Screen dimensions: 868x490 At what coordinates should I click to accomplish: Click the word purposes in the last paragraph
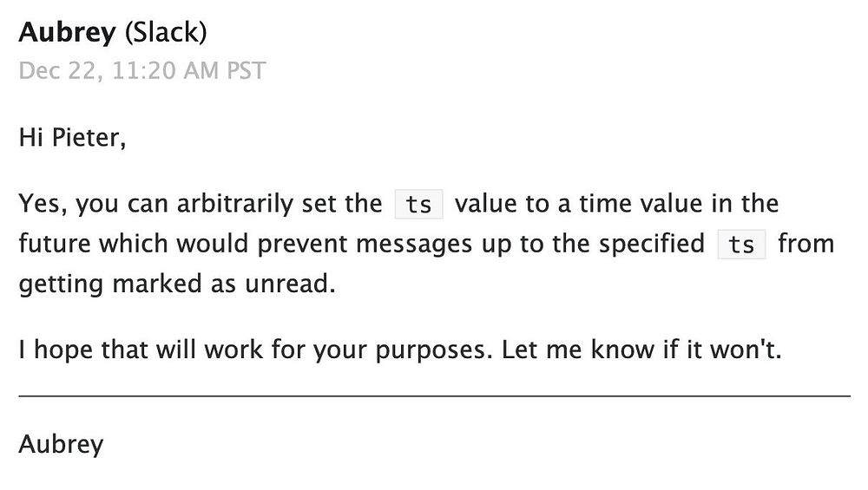tap(434, 350)
